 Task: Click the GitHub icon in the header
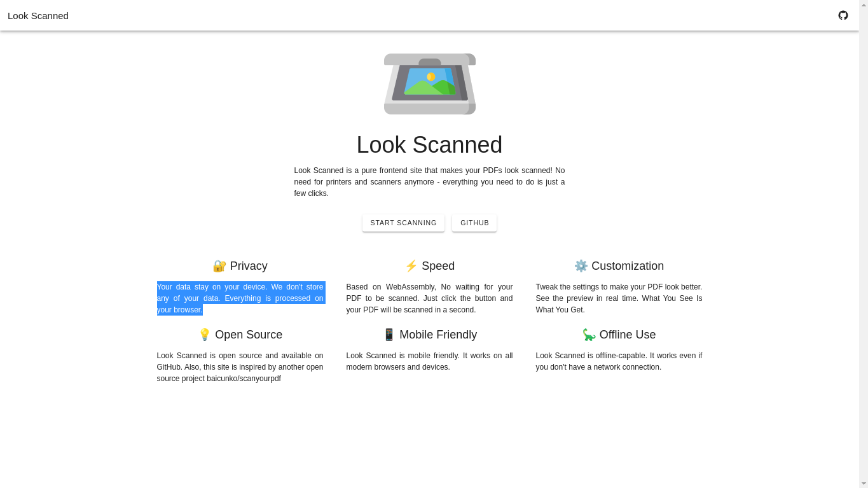click(x=843, y=15)
